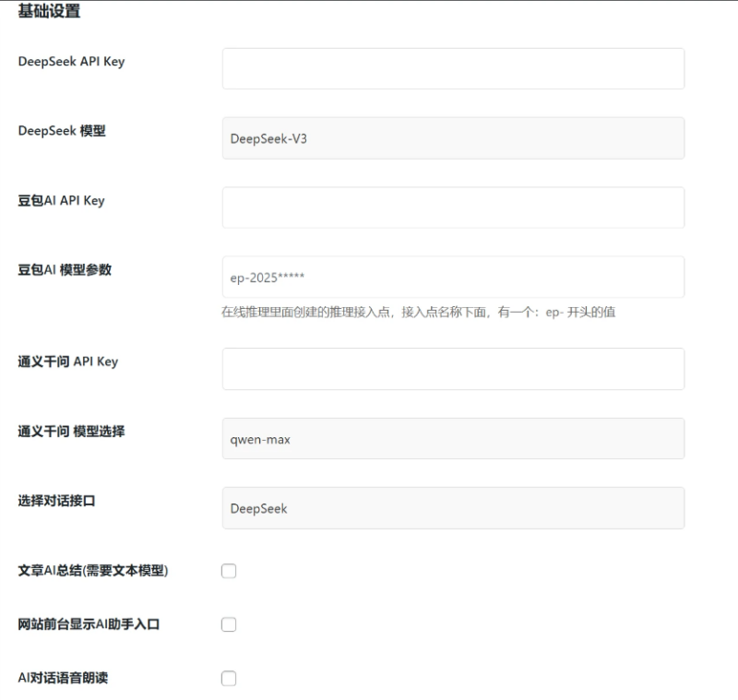738x700 pixels.
Task: Click the 豆包AI API Key input field
Action: [452, 207]
